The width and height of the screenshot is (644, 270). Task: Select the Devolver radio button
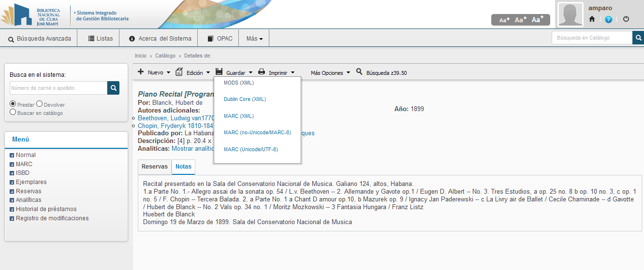pyautogui.click(x=40, y=104)
